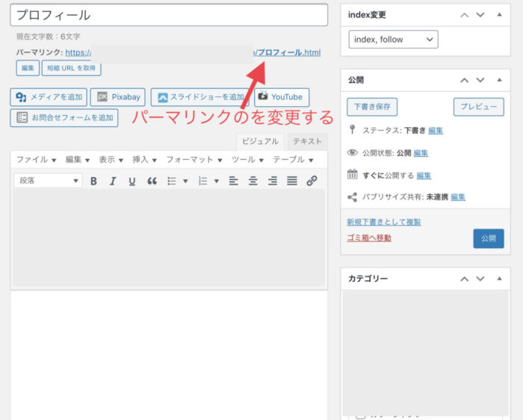Open the 編集 editor menu
Viewport: 523px width, 420px height.
78,160
